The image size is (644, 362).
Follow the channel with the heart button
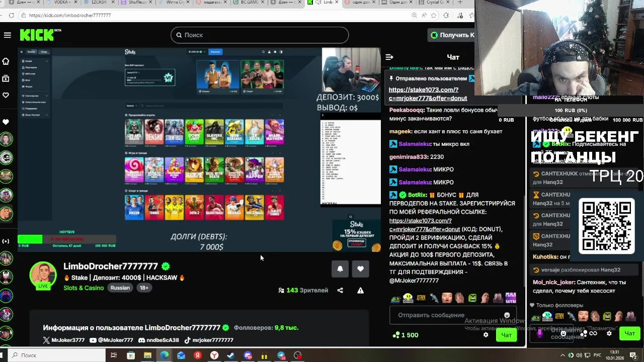360,269
